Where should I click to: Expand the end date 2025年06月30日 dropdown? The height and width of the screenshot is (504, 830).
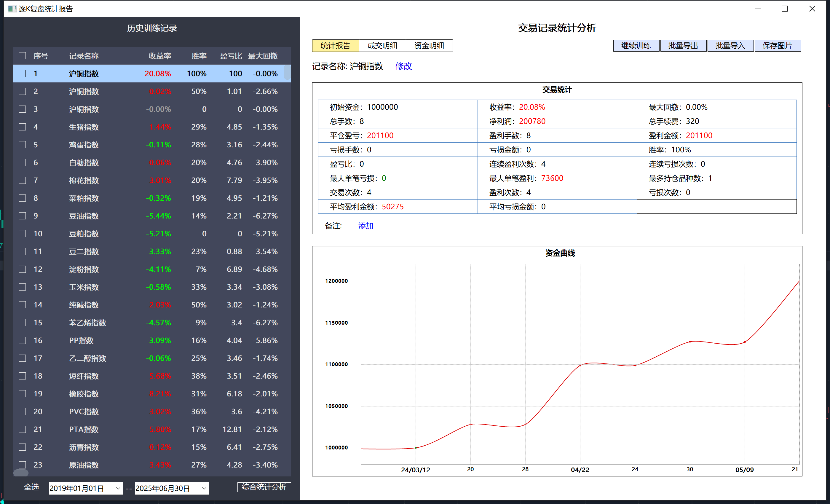(204, 488)
